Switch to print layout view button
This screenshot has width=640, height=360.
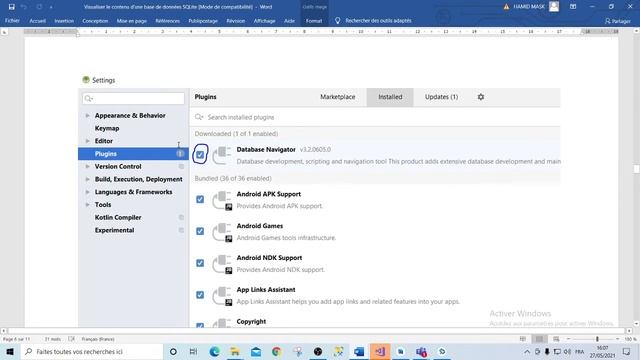coord(539,339)
